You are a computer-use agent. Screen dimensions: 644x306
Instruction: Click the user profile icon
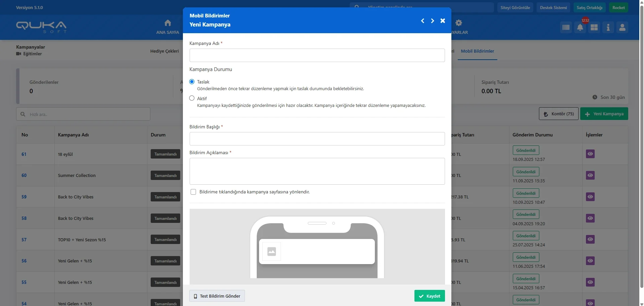point(622,27)
